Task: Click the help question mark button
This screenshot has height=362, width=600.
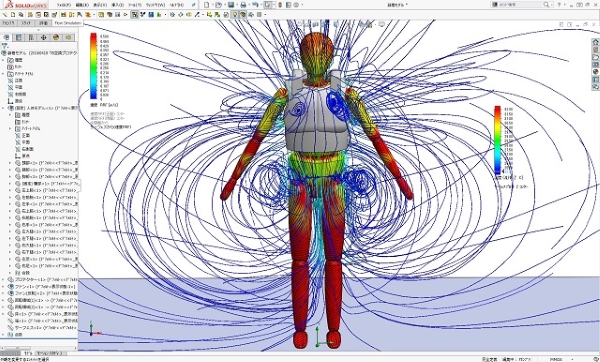Action: click(559, 5)
